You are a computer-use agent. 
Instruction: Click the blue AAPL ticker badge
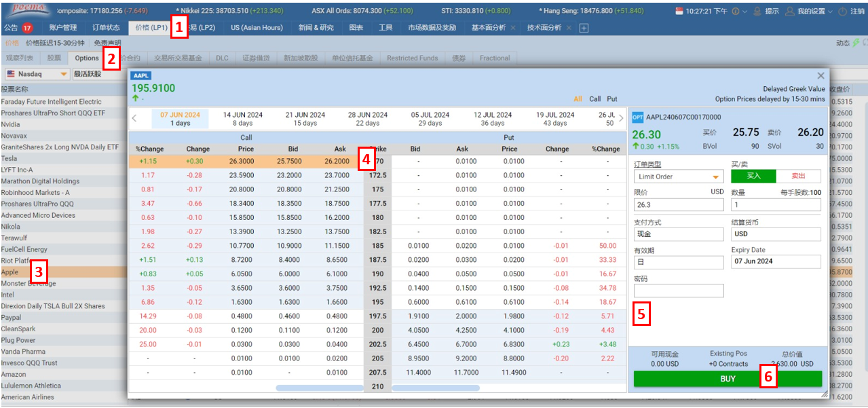(x=140, y=76)
